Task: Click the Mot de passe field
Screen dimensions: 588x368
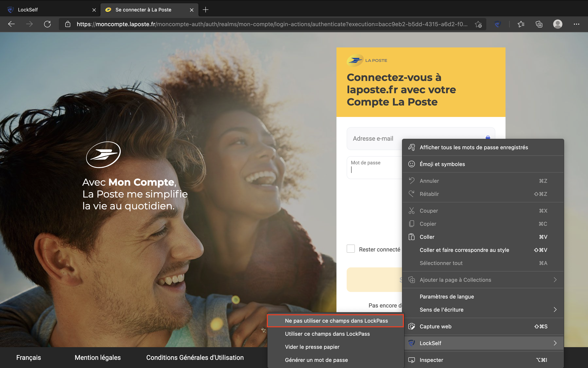Action: click(x=374, y=167)
